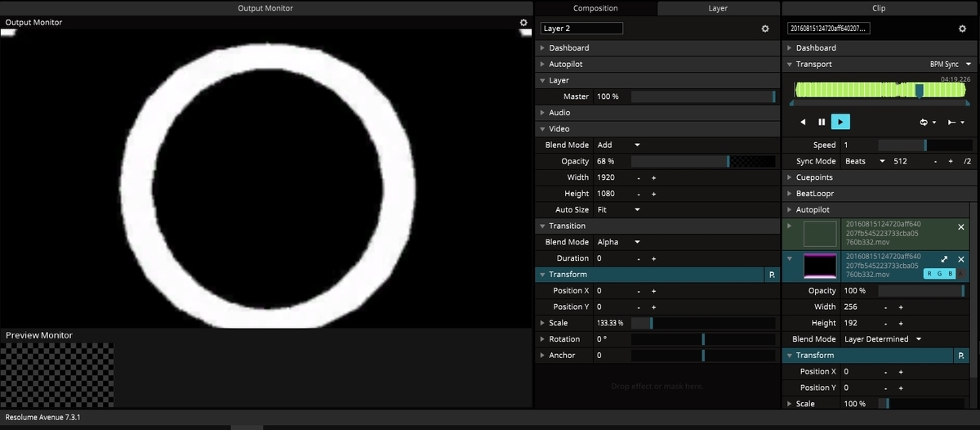Click the resize arrows icon on second .mov
The image size is (980, 430).
tap(944, 259)
